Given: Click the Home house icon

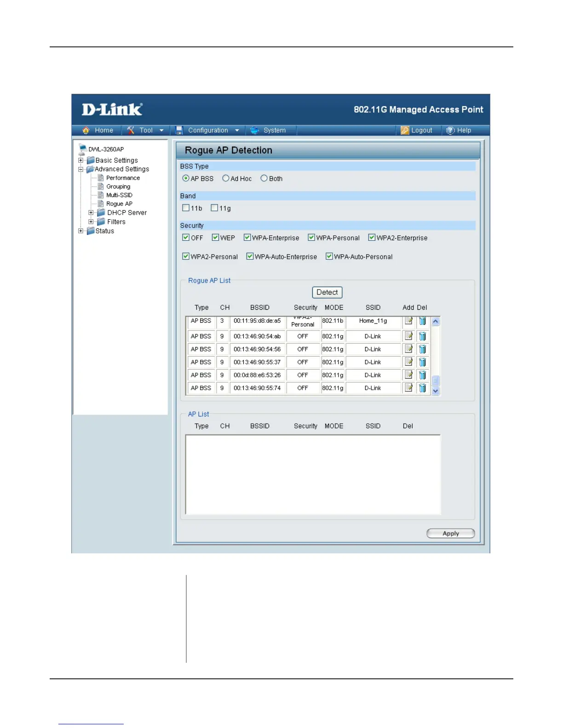Looking at the screenshot, I should 86,131.
